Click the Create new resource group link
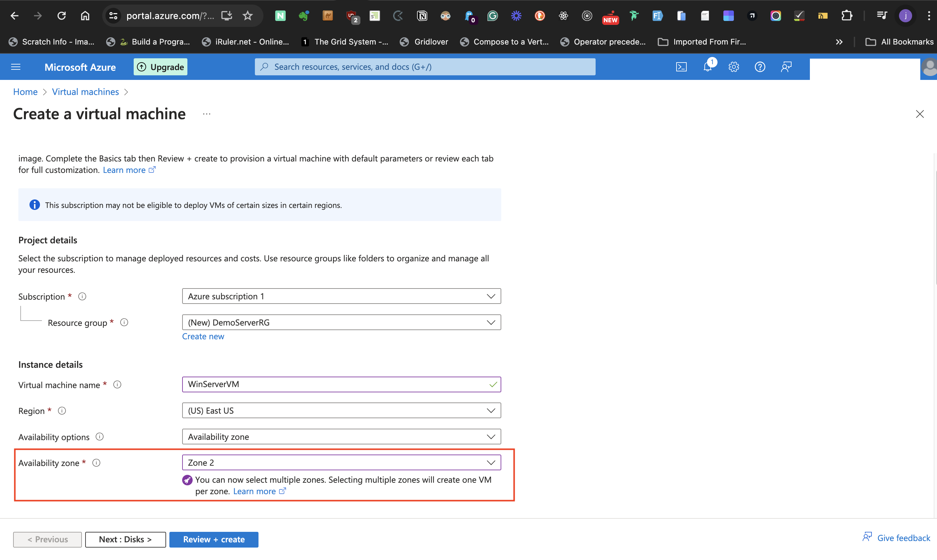 (x=203, y=336)
